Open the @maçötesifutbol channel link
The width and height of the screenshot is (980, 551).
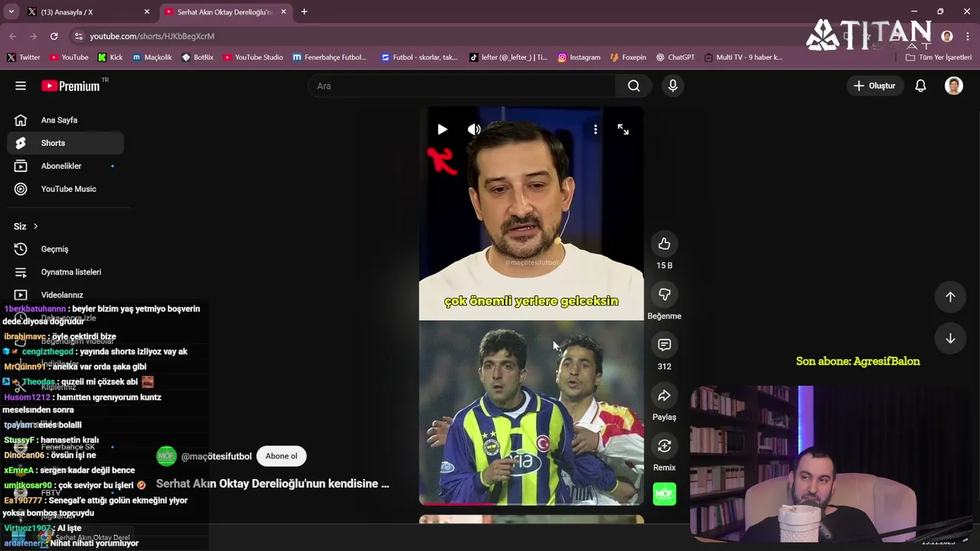point(216,456)
